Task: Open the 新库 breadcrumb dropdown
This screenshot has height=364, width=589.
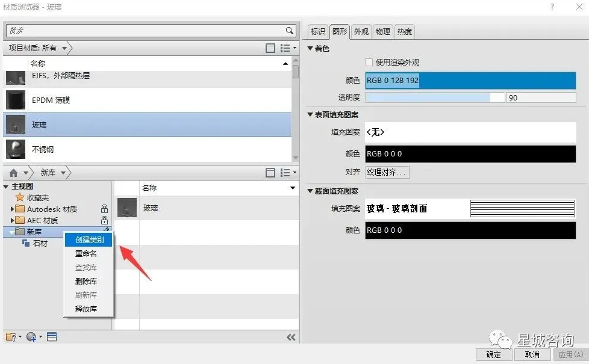Action: tap(63, 173)
